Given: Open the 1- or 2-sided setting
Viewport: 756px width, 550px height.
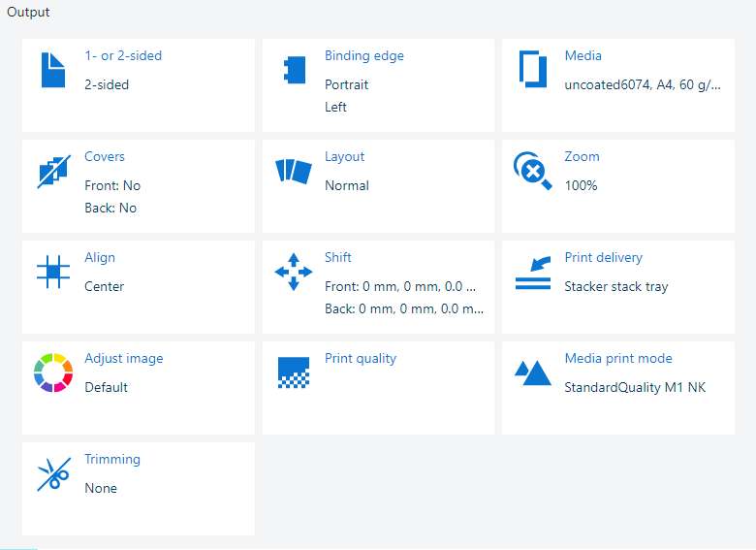Looking at the screenshot, I should [x=123, y=56].
